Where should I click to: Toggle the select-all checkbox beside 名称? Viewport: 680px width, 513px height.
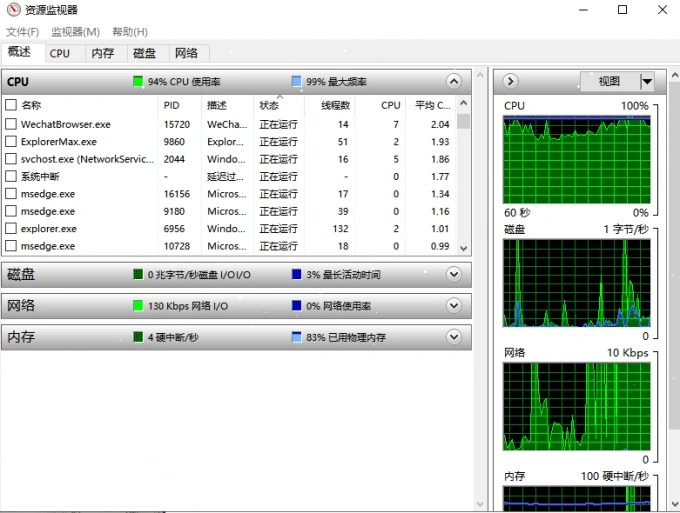click(11, 105)
